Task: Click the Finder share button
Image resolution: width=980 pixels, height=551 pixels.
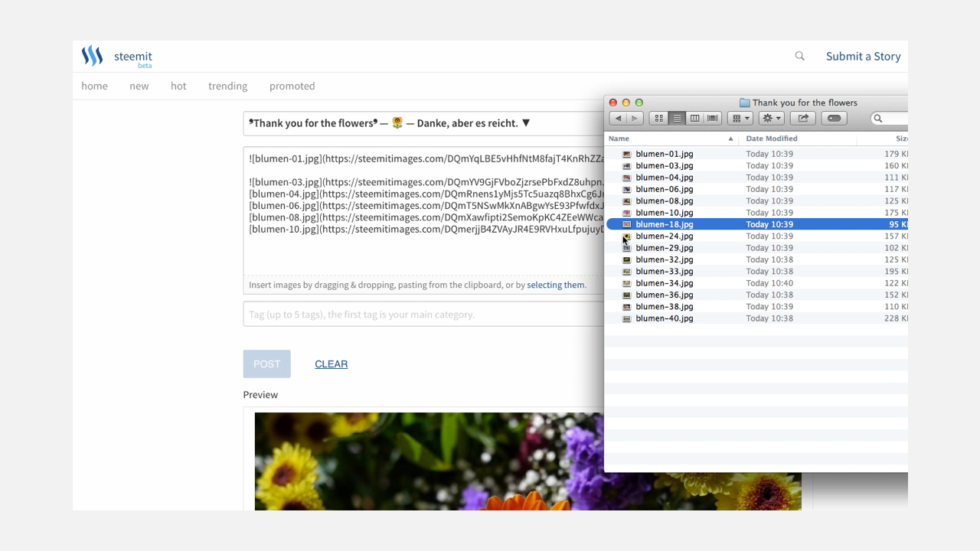Action: click(x=802, y=119)
